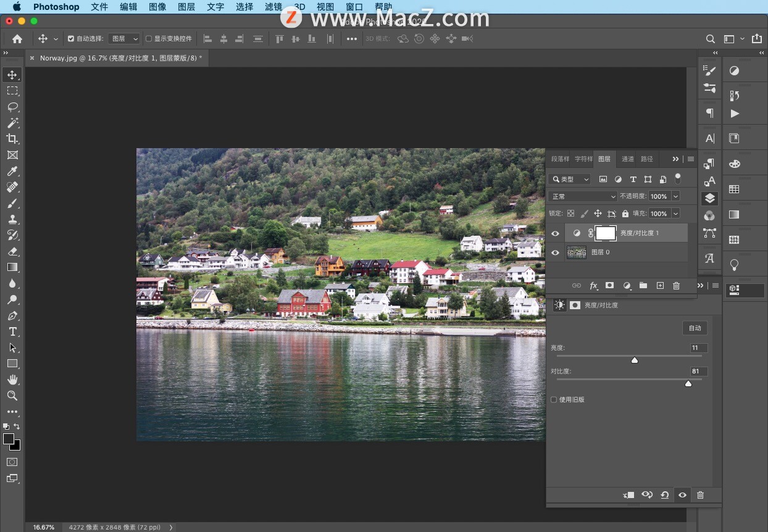Click the add layer mask icon
Screen dimensions: 768x532
click(x=609, y=286)
